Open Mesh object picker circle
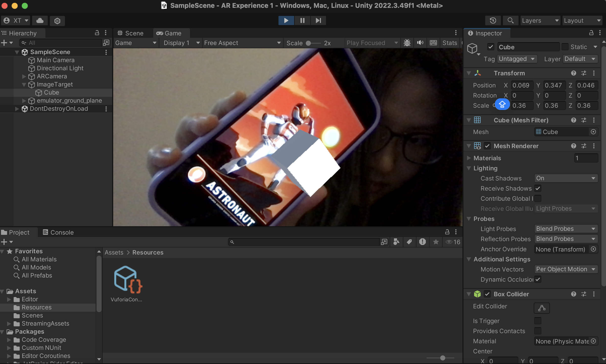The image size is (606, 364). (593, 132)
